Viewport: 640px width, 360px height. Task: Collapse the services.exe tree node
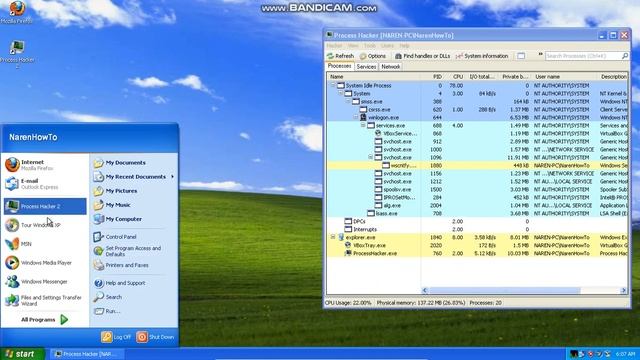tap(363, 125)
